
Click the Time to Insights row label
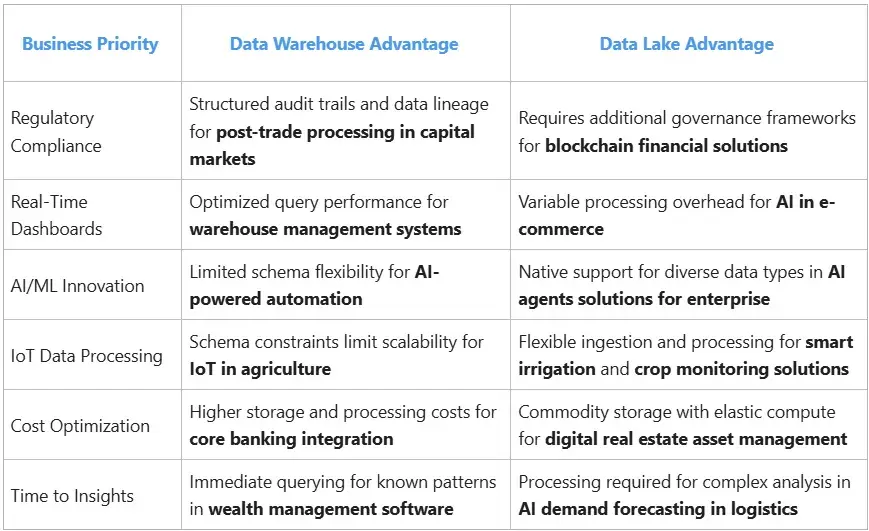pos(70,496)
